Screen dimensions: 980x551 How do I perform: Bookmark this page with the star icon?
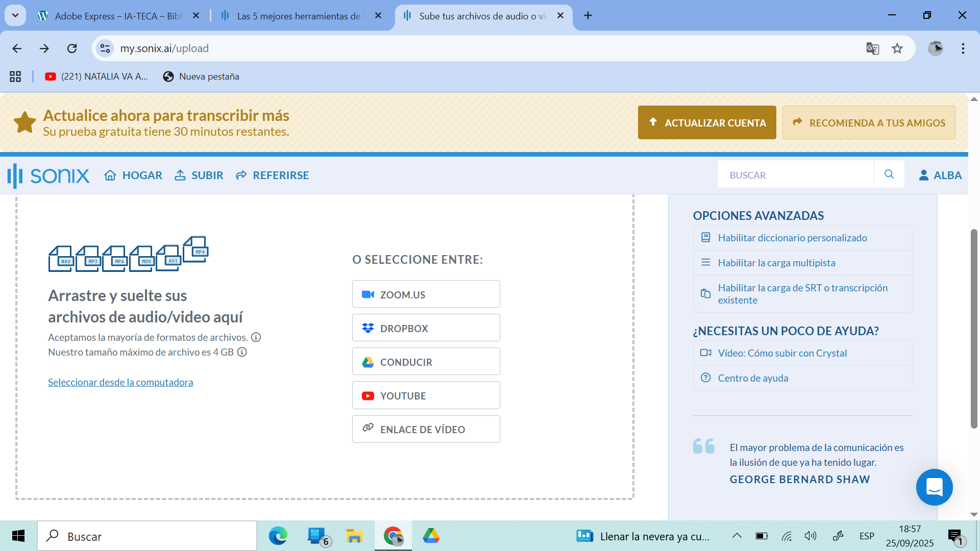pyautogui.click(x=897, y=48)
